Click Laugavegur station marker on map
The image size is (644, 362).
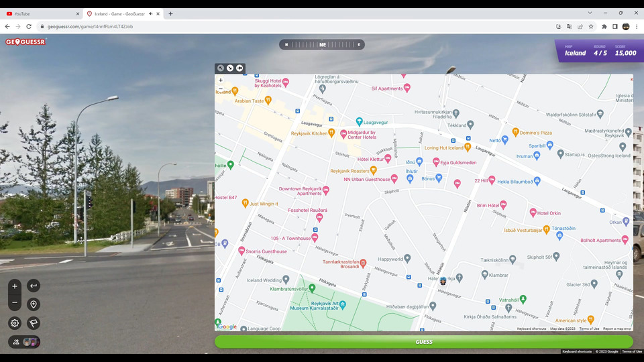tap(360, 121)
